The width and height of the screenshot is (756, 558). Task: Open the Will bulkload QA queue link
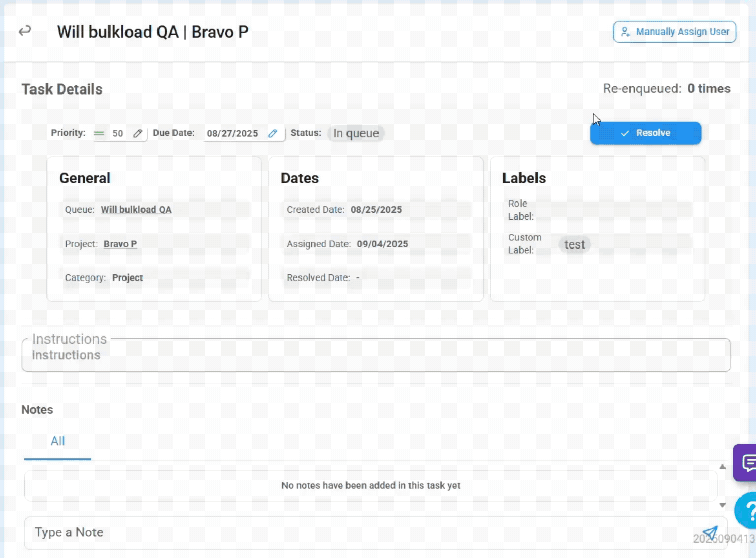[136, 210]
